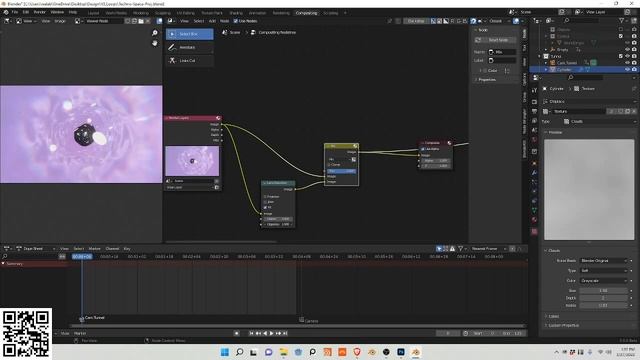640x360 pixels.
Task: Click the Backdrop button in node header
Action: pos(416,21)
